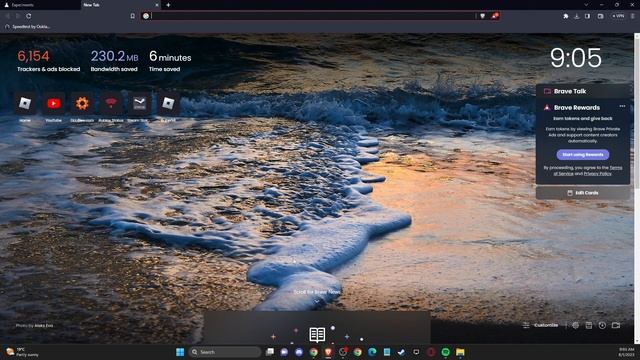
Task: Open Brave Shields lion icon
Action: point(482,16)
